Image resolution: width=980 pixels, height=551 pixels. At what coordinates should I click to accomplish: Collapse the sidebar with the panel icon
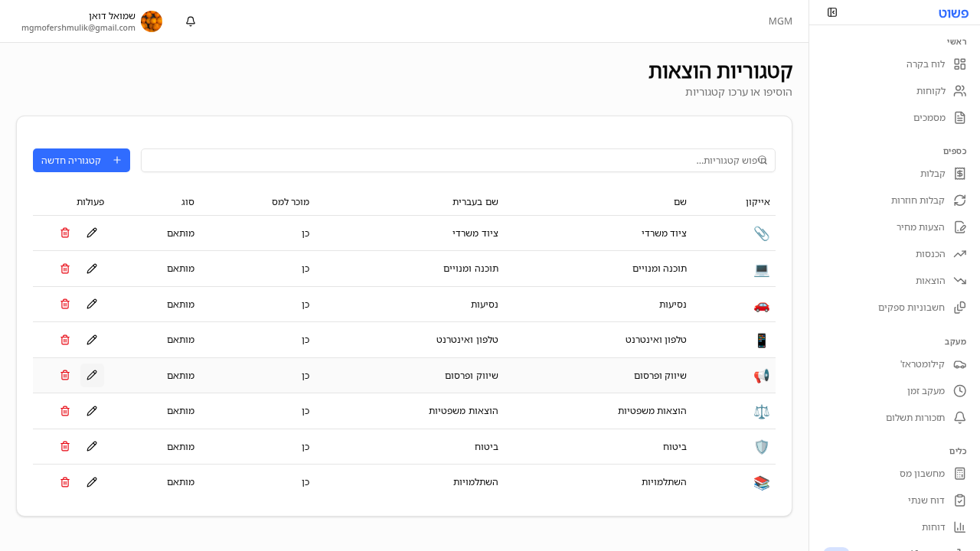pyautogui.click(x=832, y=12)
